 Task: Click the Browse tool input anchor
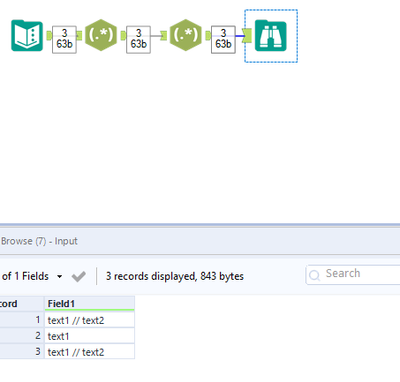coord(247,36)
